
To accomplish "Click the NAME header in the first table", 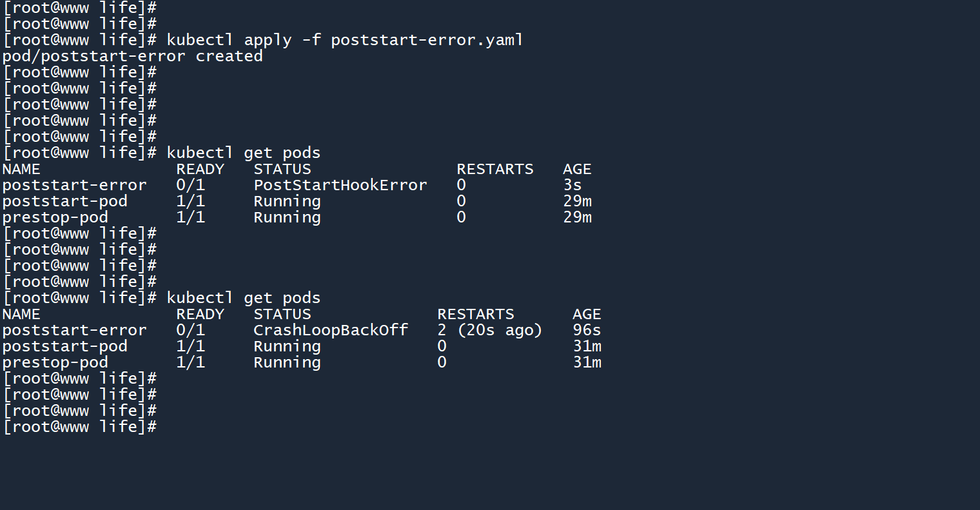I will pos(21,170).
